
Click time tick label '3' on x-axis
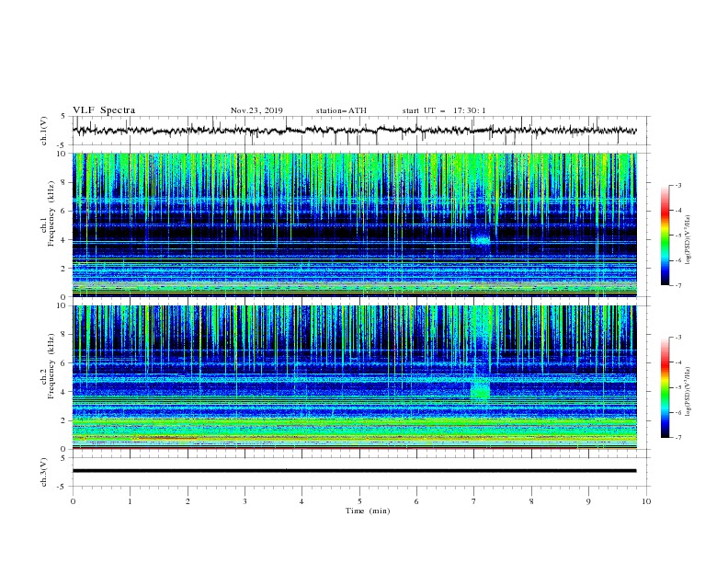pos(245,501)
